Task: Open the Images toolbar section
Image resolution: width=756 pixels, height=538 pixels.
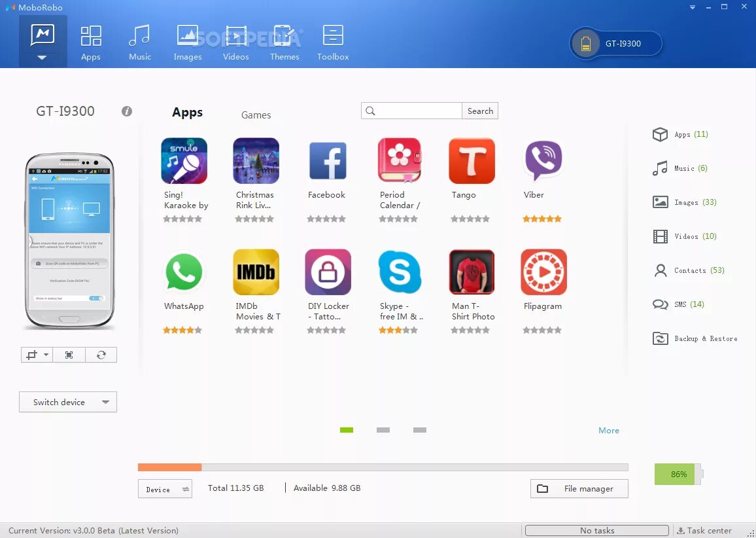Action: coord(188,43)
